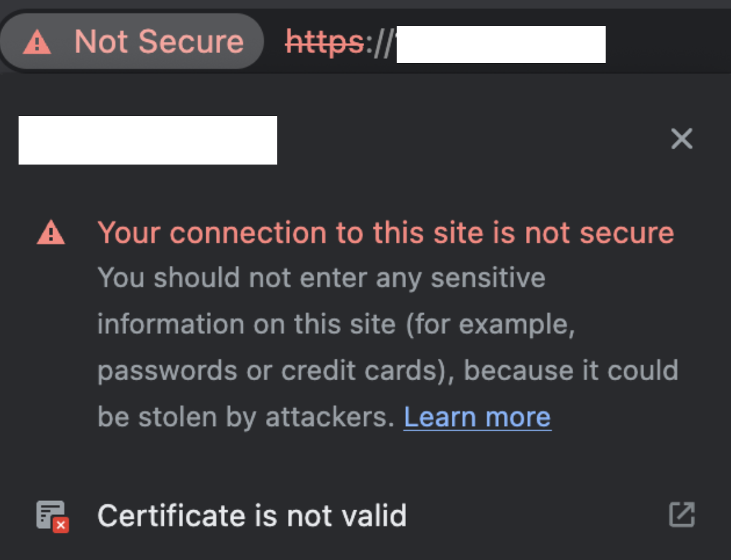Image resolution: width=731 pixels, height=560 pixels.
Task: Click red warning triangle beside connection message
Action: point(51,234)
